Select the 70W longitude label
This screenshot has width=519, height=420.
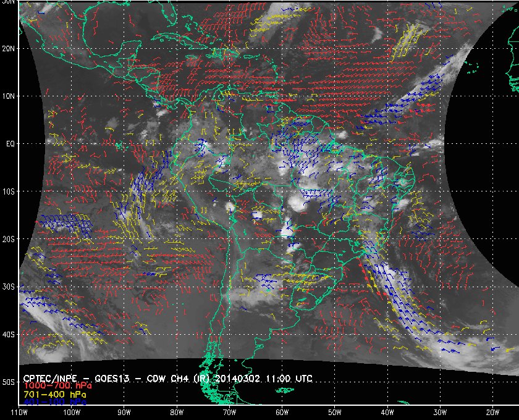coord(229,413)
